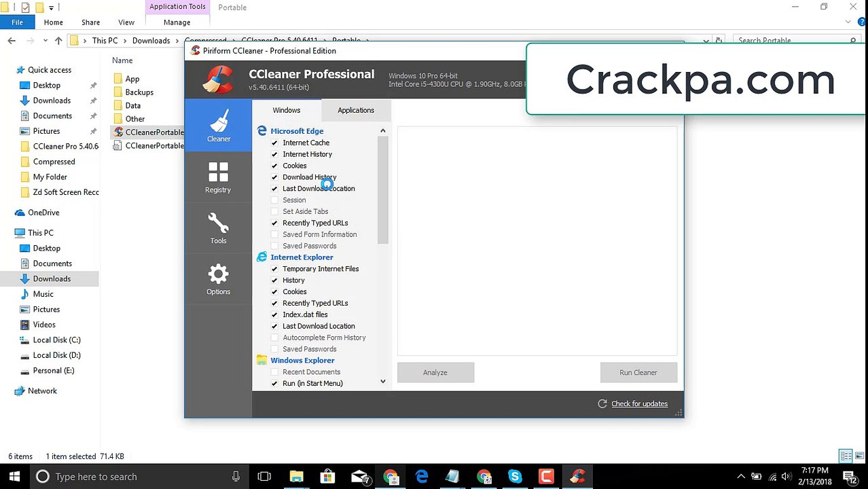Open Skype from the taskbar
Viewport: 868px width, 489px height.
(x=515, y=477)
